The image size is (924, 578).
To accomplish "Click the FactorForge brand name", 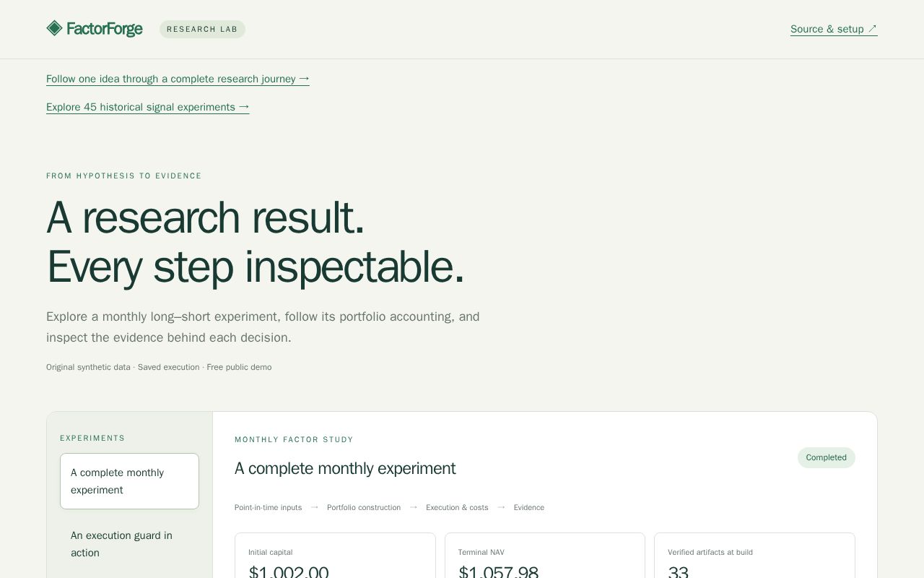I will click(104, 29).
